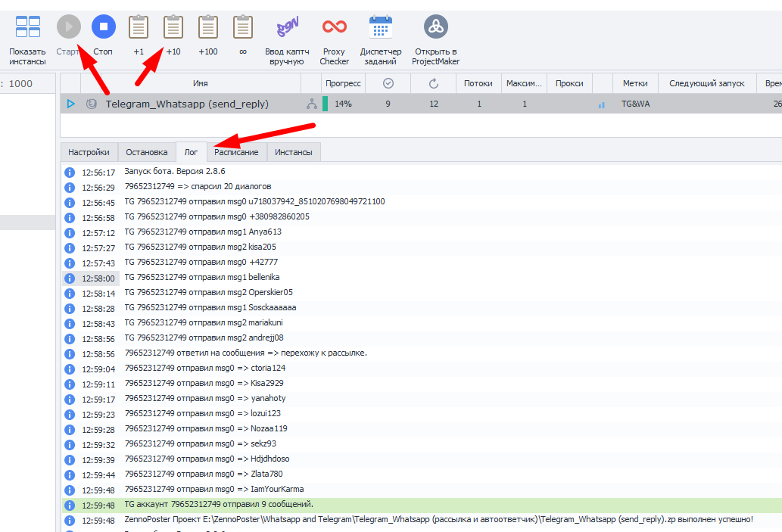The height and width of the screenshot is (532, 782).
Task: Click the clock icon beside Telegram_Whatsapp
Action: (x=92, y=104)
